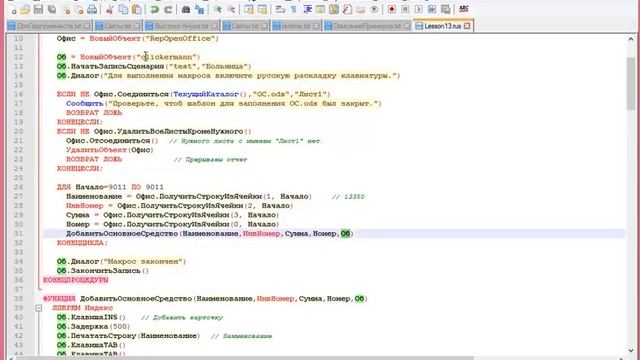Toggle synchronized vertical scrolling
The width and height of the screenshot is (640, 360).
249,9
